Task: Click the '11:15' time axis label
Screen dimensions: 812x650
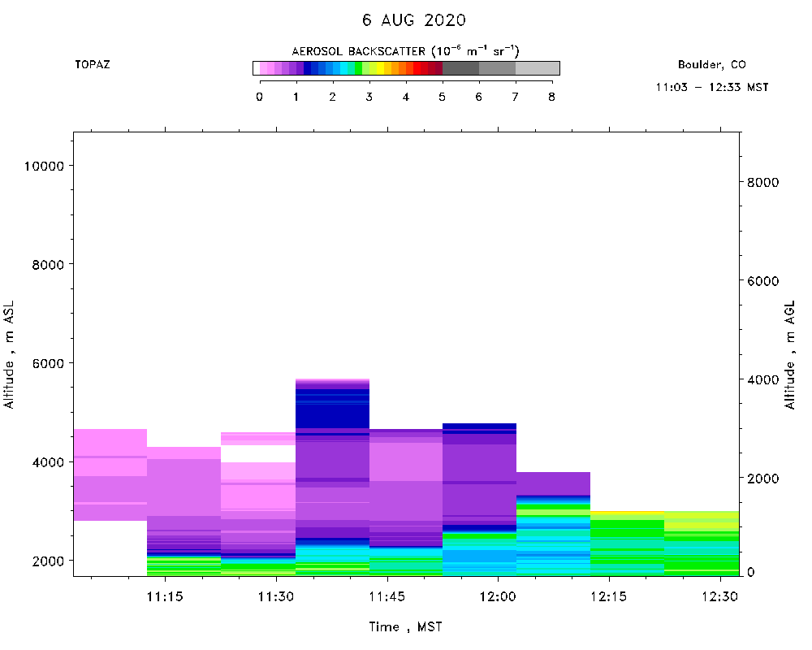Action: (x=165, y=597)
